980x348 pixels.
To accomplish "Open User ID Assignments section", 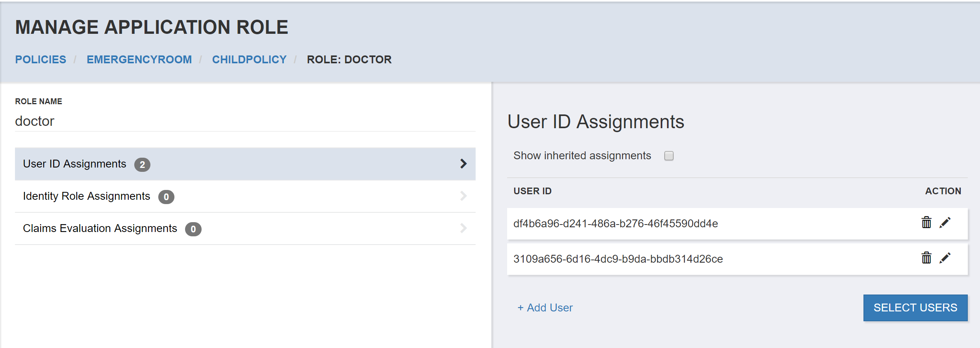I will [x=245, y=164].
